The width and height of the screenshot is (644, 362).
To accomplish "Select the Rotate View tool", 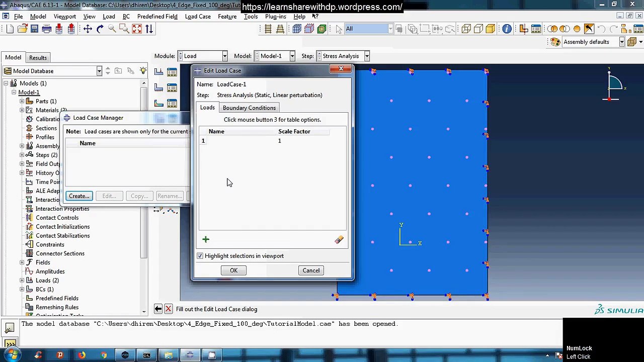I will tap(100, 29).
